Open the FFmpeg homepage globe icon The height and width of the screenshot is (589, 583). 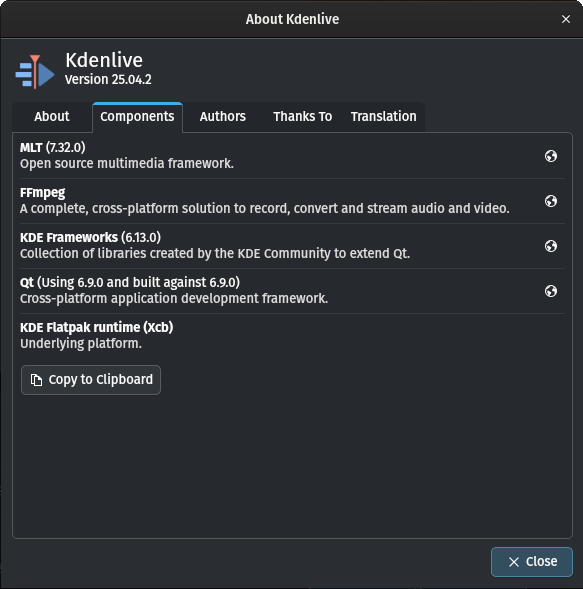[551, 201]
